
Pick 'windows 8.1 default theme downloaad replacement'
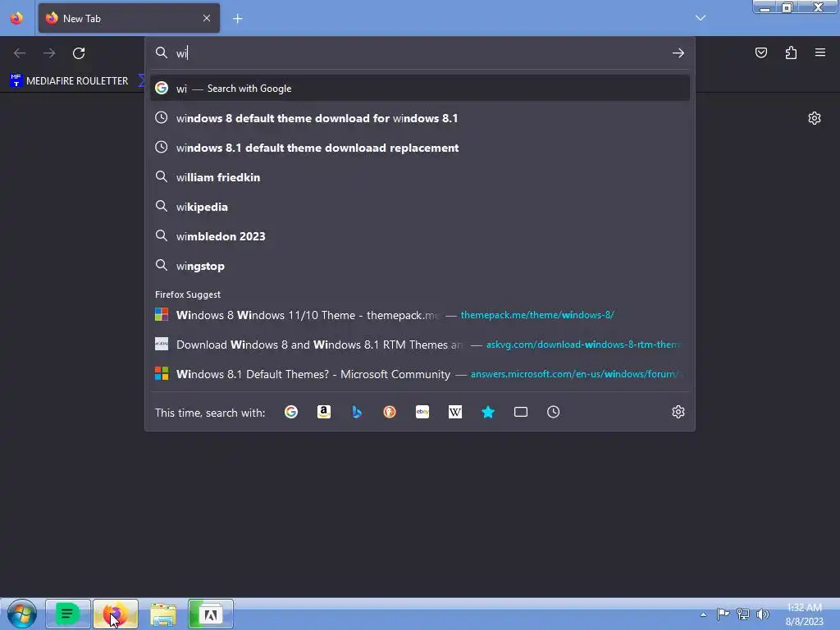pos(420,148)
